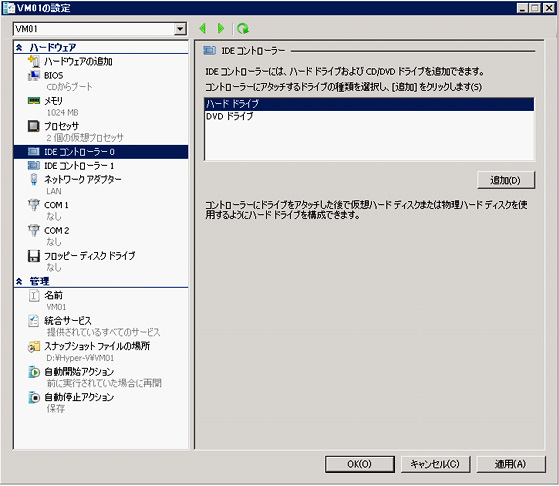The image size is (559, 486).
Task: Open the VM01 virtual machine dropdown
Action: [x=180, y=29]
